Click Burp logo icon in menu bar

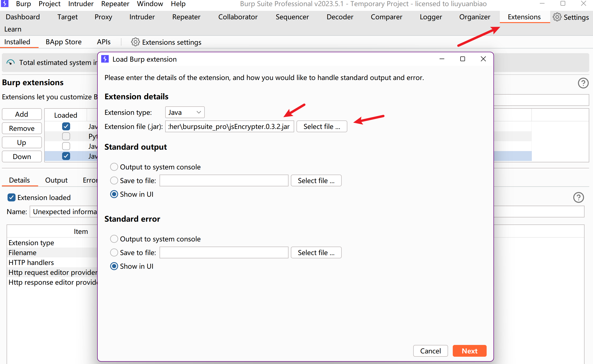5,4
